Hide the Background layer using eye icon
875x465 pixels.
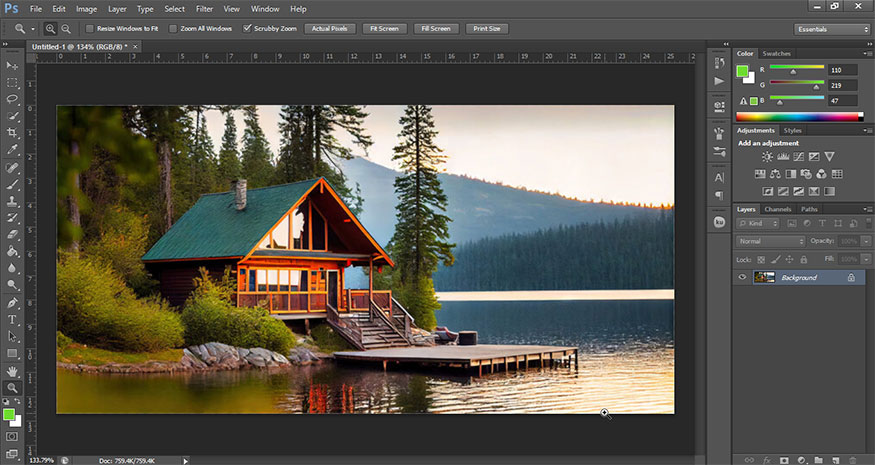(742, 277)
